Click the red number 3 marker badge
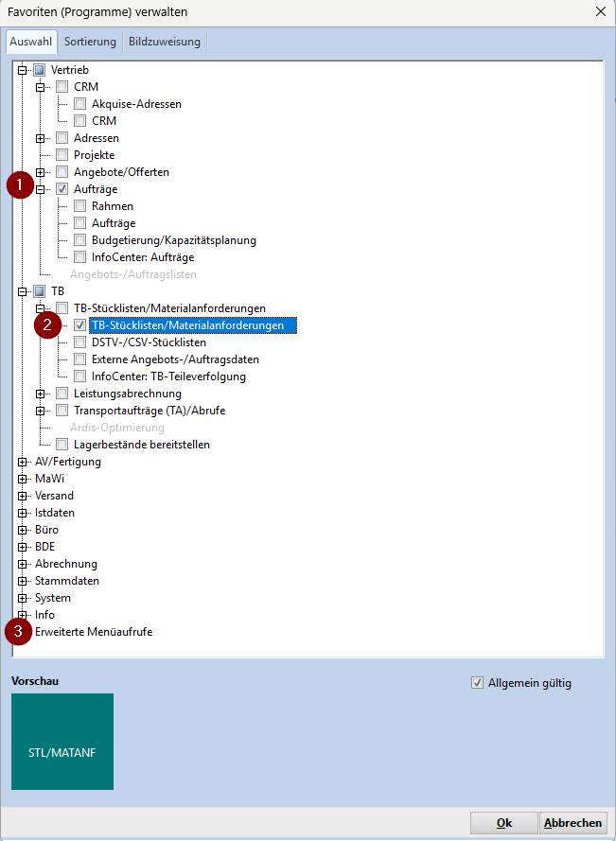The height and width of the screenshot is (841, 616). [x=19, y=631]
